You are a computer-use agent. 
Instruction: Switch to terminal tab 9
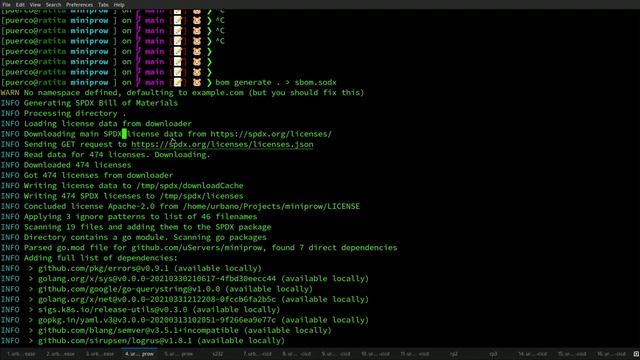click(336, 354)
